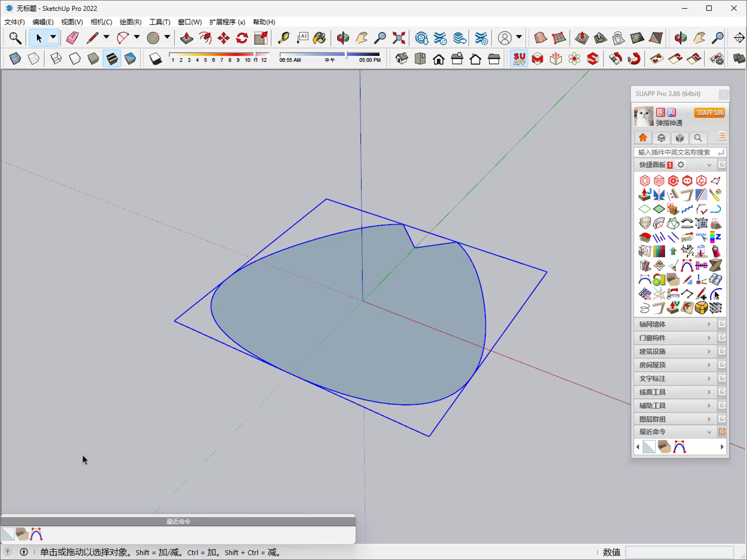Image resolution: width=747 pixels, height=560 pixels.
Task: Select the Arc drawing tool
Action: point(123,38)
